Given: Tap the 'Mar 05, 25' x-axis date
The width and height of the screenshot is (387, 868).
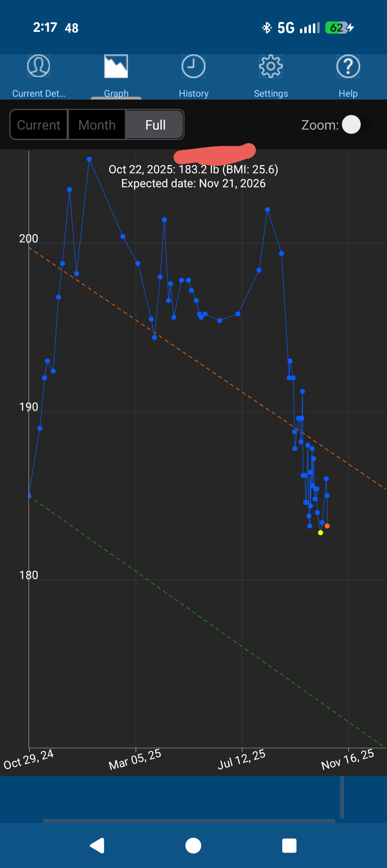Looking at the screenshot, I should pos(135,759).
